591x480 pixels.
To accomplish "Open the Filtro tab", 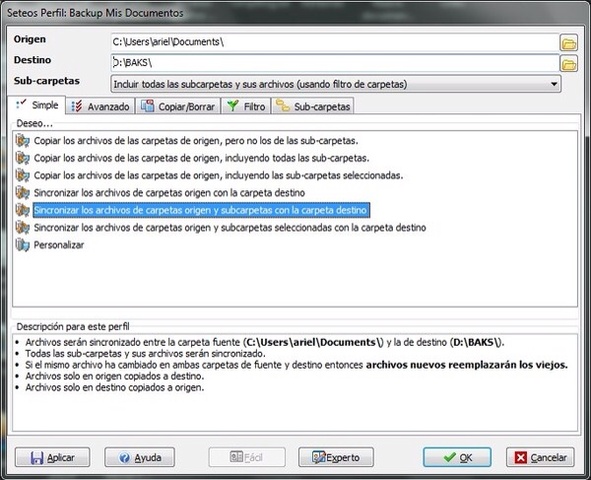I will (246, 107).
